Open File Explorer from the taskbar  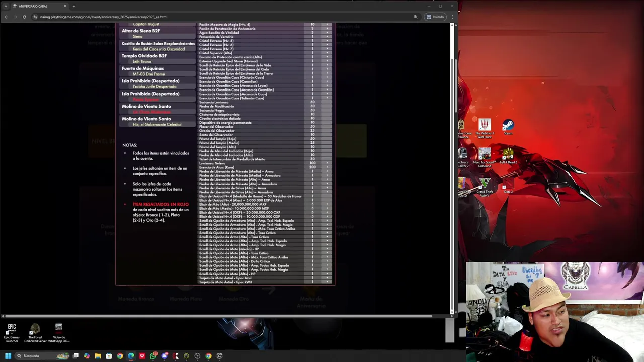98,356
